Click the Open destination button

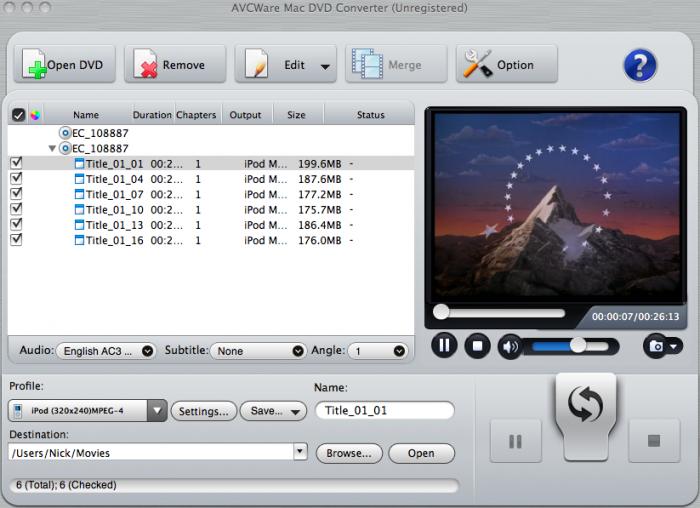[421, 454]
